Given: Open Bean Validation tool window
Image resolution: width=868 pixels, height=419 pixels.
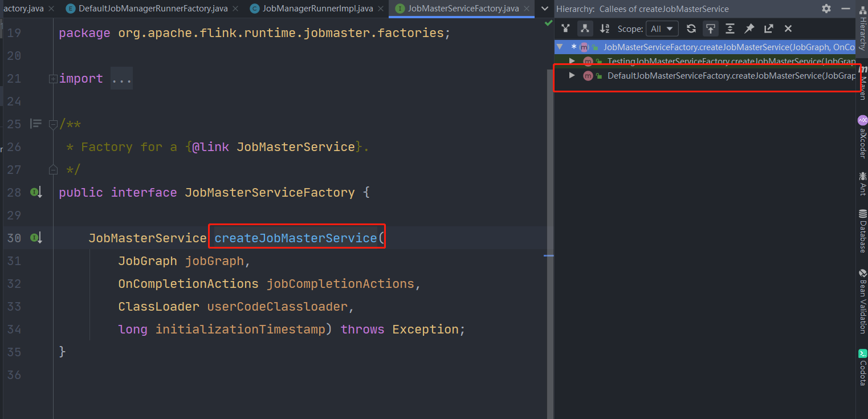Looking at the screenshot, I should coord(862,300).
